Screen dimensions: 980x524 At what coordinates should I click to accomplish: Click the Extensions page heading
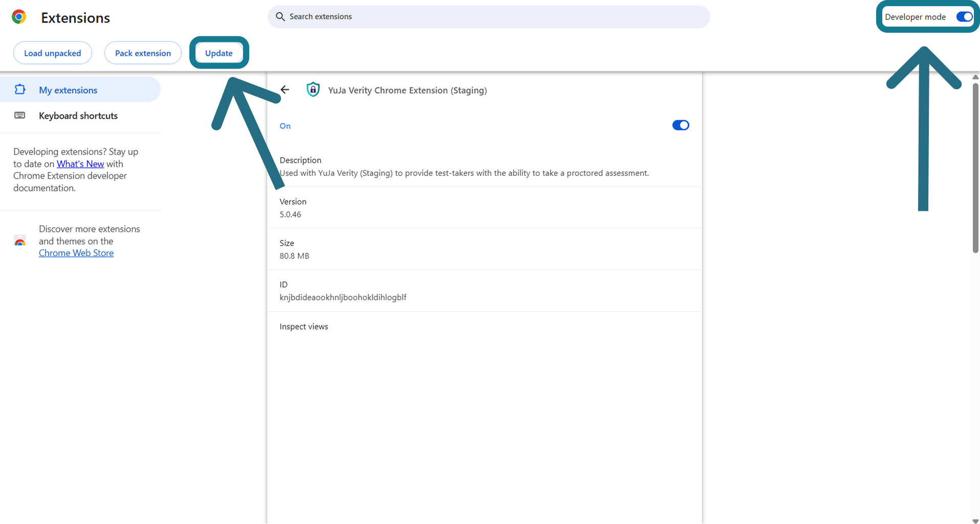(75, 18)
